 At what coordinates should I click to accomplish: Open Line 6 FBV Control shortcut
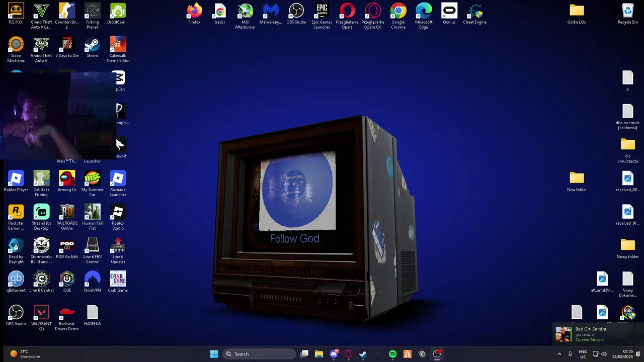pos(93,251)
